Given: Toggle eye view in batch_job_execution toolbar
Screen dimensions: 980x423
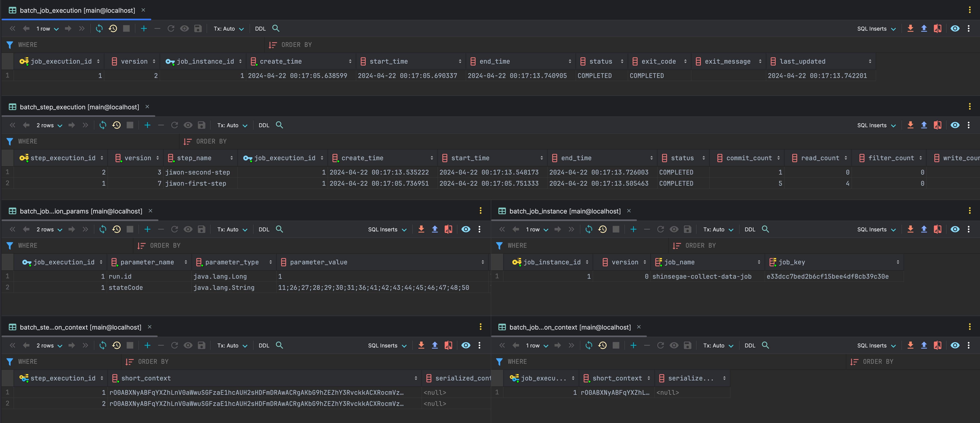Looking at the screenshot, I should pyautogui.click(x=955, y=28).
